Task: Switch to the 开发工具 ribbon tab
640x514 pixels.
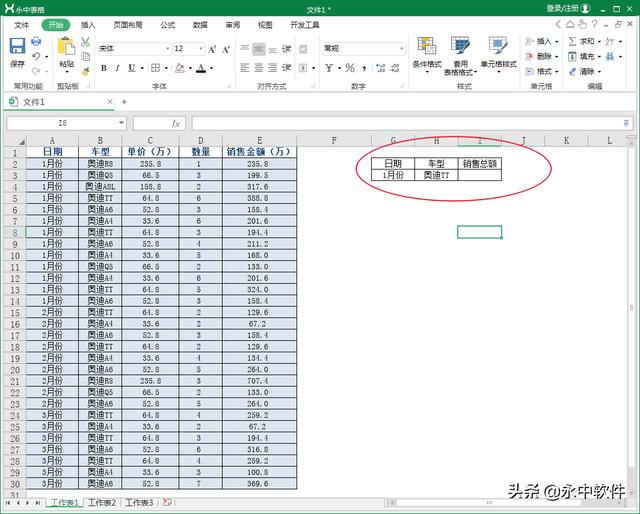Action: point(304,25)
